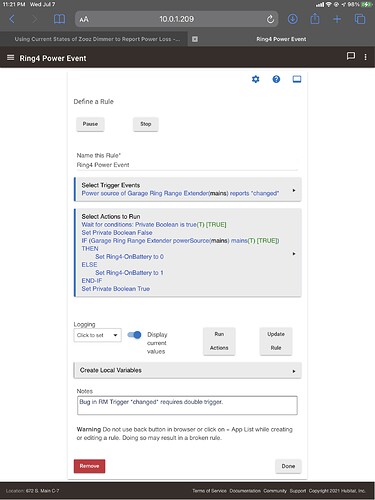
Task: Click Set Ring4-OnBattery to 1 line
Action: [129, 273]
